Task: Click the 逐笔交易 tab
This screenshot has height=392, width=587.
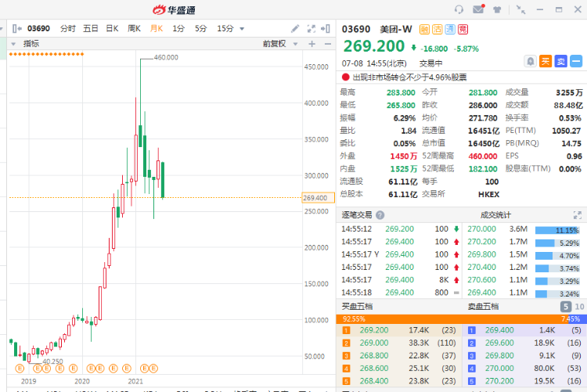Action: (357, 215)
